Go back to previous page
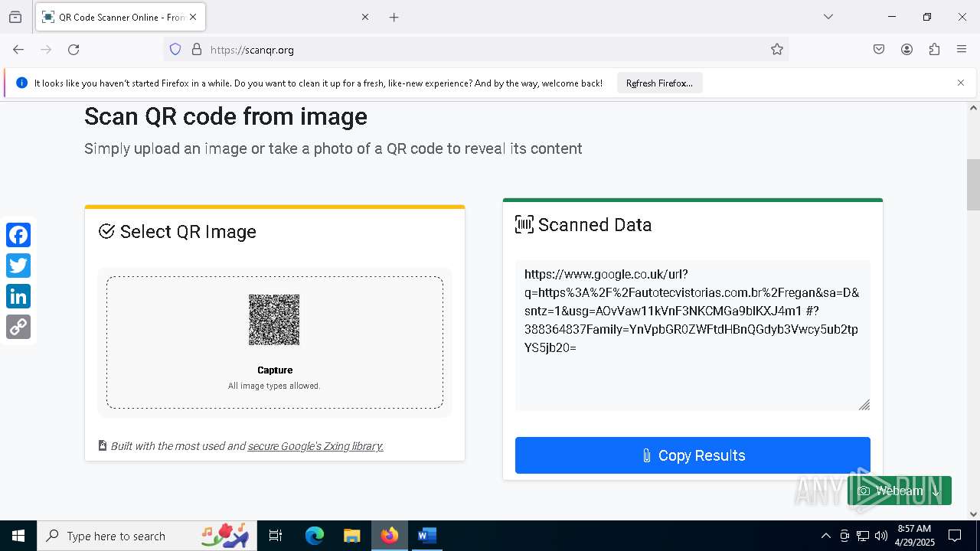Viewport: 980px width, 551px height. pos(18,50)
